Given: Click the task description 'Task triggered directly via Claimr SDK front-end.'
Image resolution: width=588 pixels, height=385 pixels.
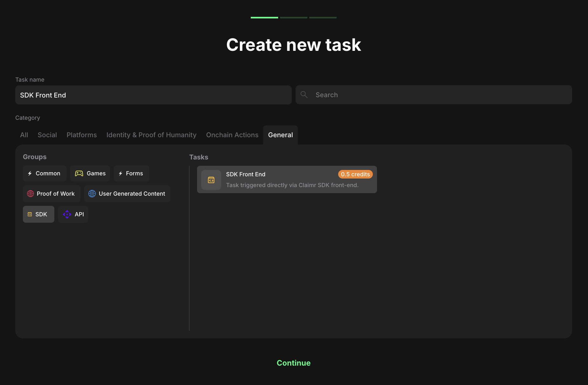Looking at the screenshot, I should pyautogui.click(x=292, y=185).
